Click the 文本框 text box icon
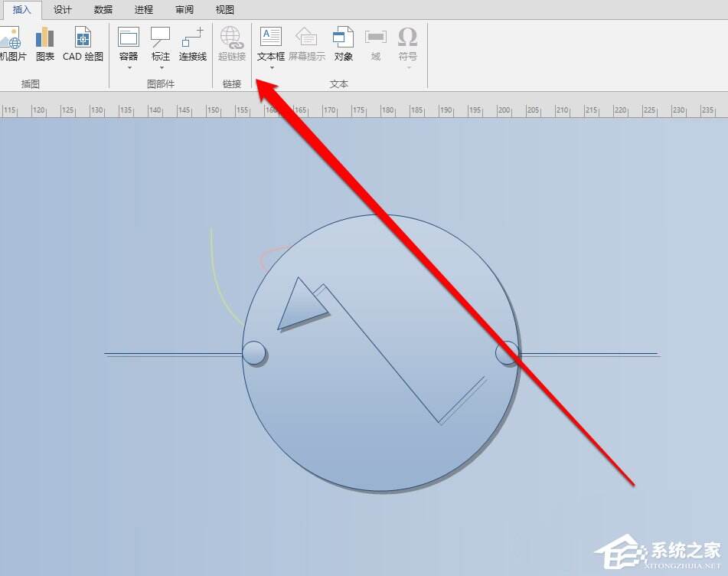 coord(271,38)
